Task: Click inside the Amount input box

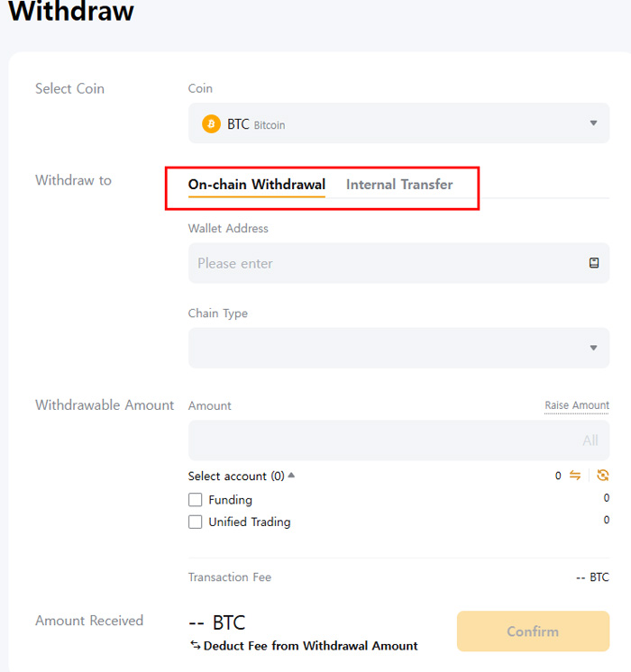Action: 379,440
